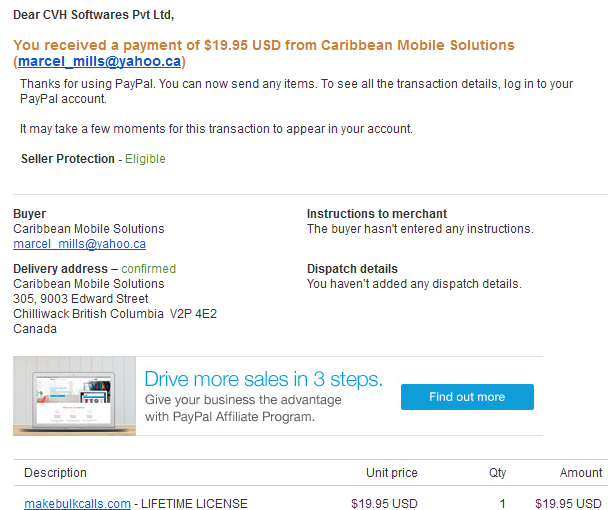Click buyer email link under Caribbean Mobile Solutions
The width and height of the screenshot is (608, 510).
click(x=79, y=244)
